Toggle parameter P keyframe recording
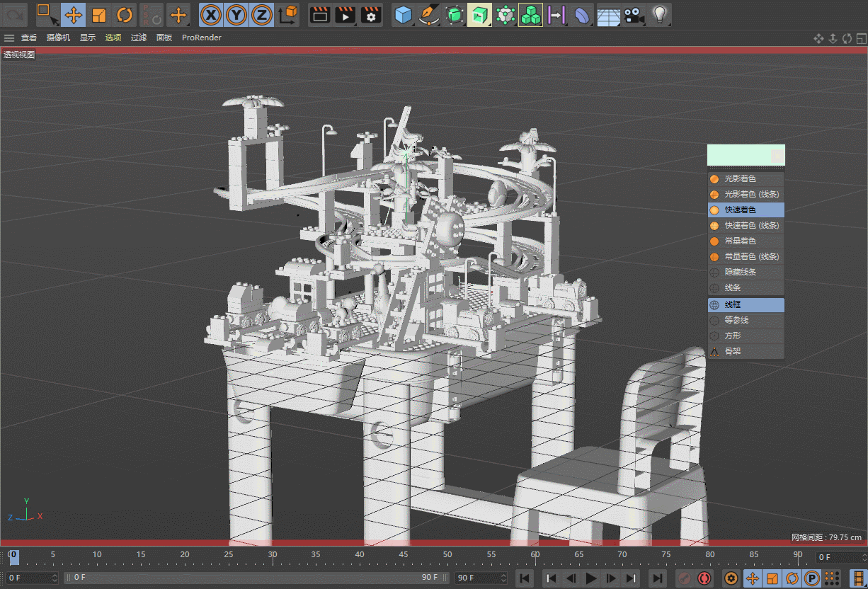The width and height of the screenshot is (868, 589). point(813,578)
